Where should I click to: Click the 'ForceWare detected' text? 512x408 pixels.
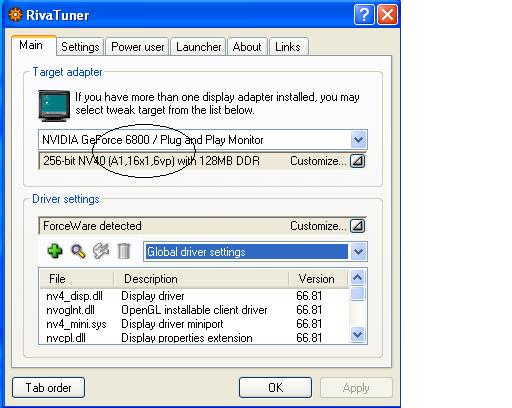tap(92, 226)
